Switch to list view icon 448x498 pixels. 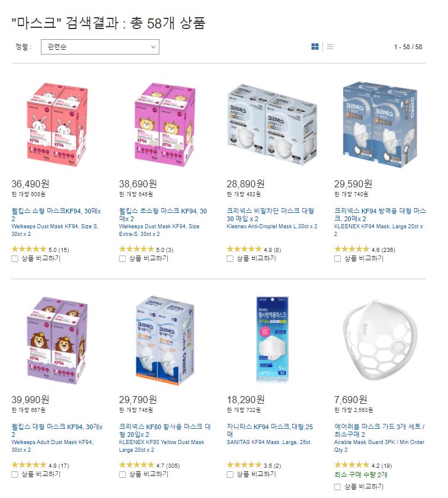pyautogui.click(x=330, y=47)
